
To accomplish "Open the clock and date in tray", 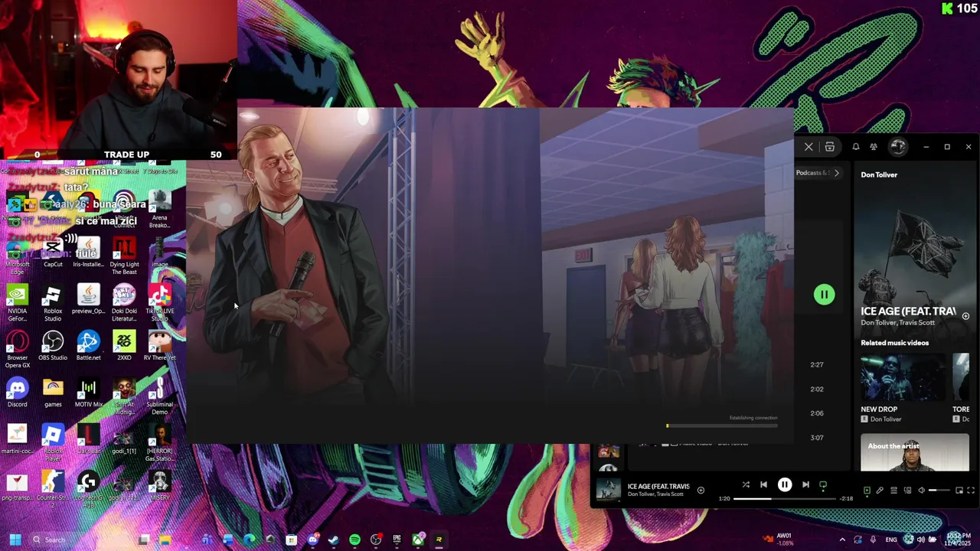I will [958, 540].
